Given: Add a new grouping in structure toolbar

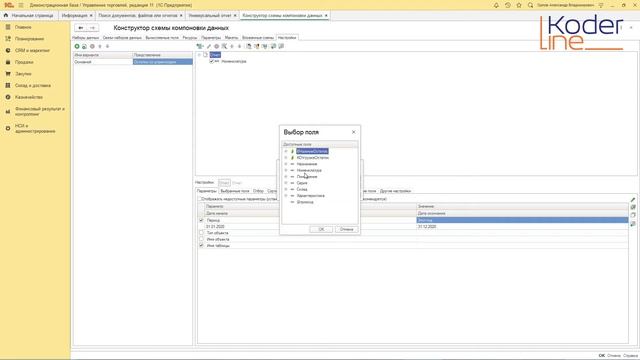Looking at the screenshot, I should tap(200, 47).
